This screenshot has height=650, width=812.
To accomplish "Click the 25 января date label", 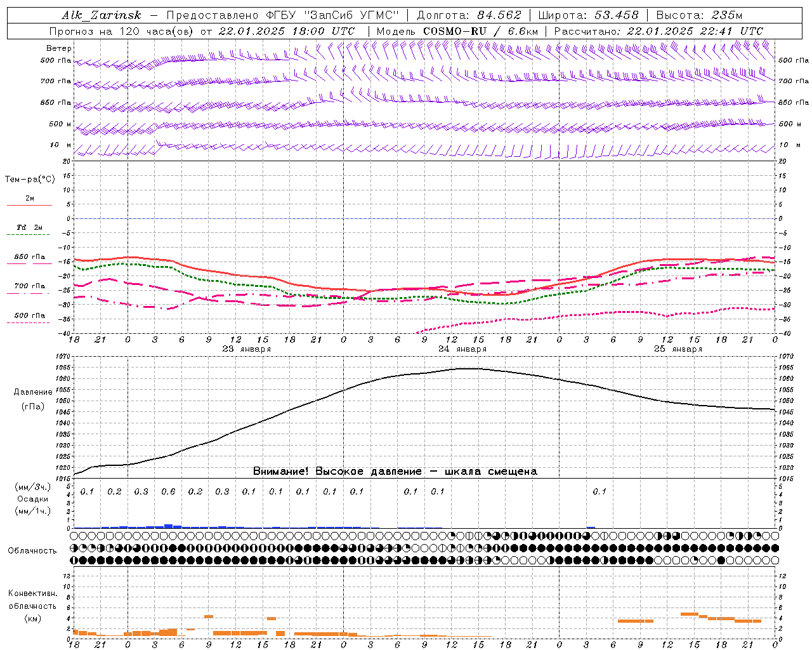I will point(678,349).
